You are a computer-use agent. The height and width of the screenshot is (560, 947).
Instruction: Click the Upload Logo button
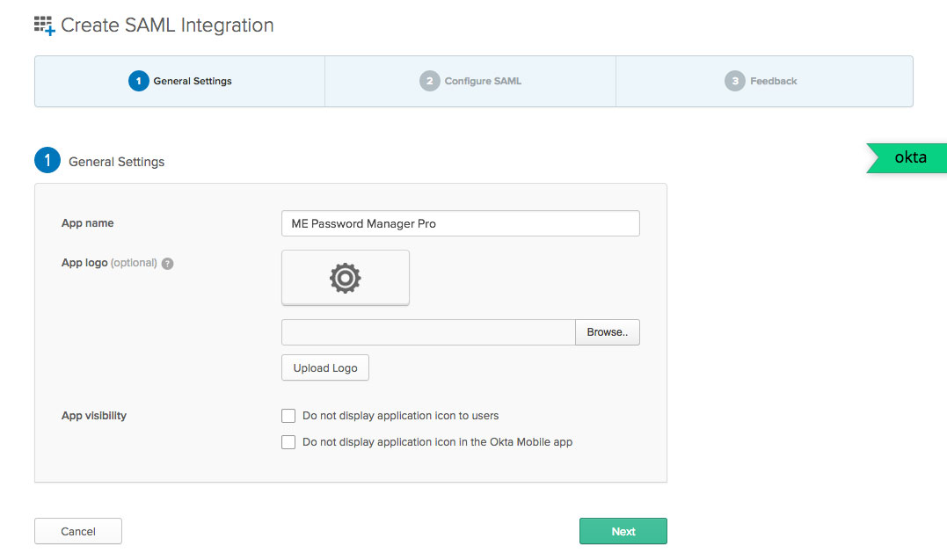coord(325,367)
